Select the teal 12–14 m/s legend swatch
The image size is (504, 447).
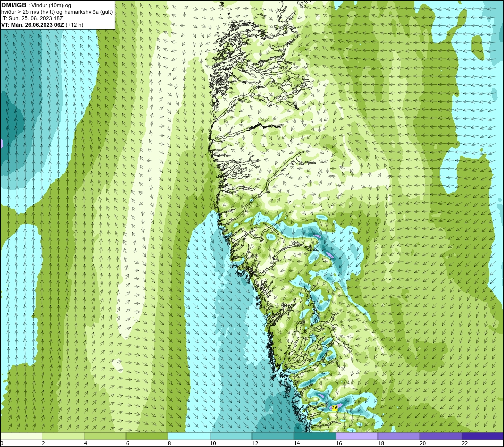pos(273,436)
